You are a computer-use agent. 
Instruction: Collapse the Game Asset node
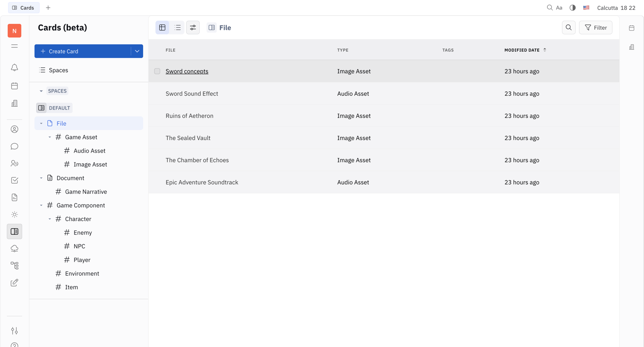[x=50, y=137]
